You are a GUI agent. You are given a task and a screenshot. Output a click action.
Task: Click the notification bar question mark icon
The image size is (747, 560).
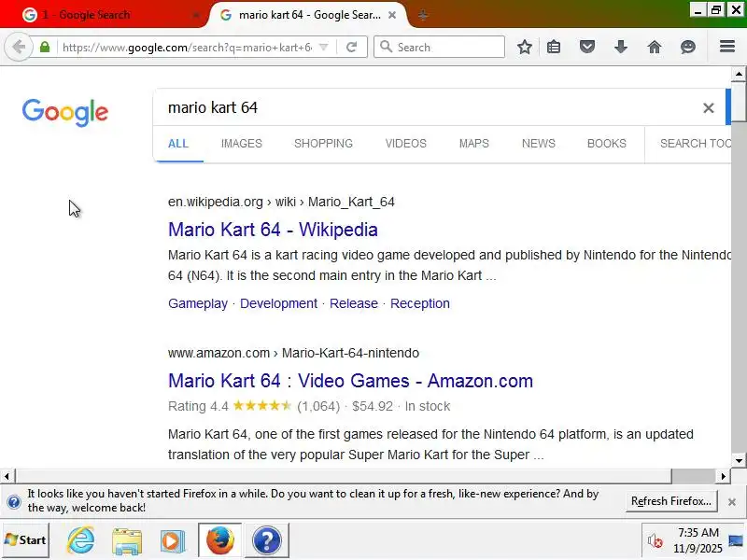(14, 501)
